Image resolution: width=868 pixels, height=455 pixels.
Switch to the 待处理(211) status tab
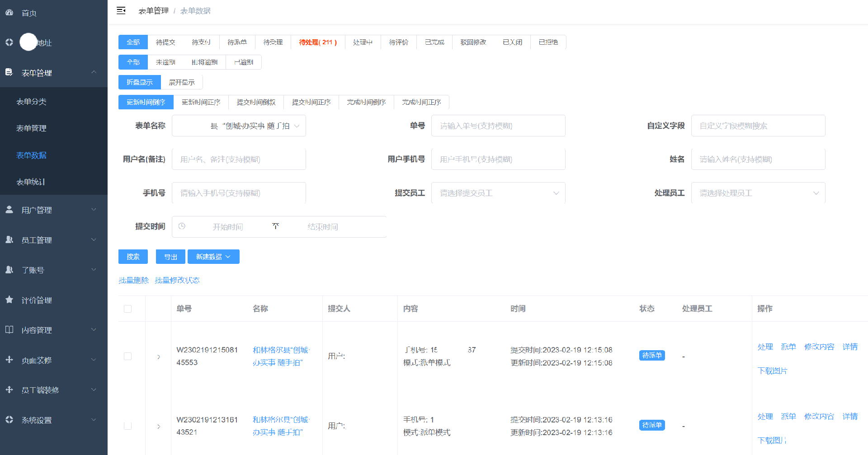[318, 42]
